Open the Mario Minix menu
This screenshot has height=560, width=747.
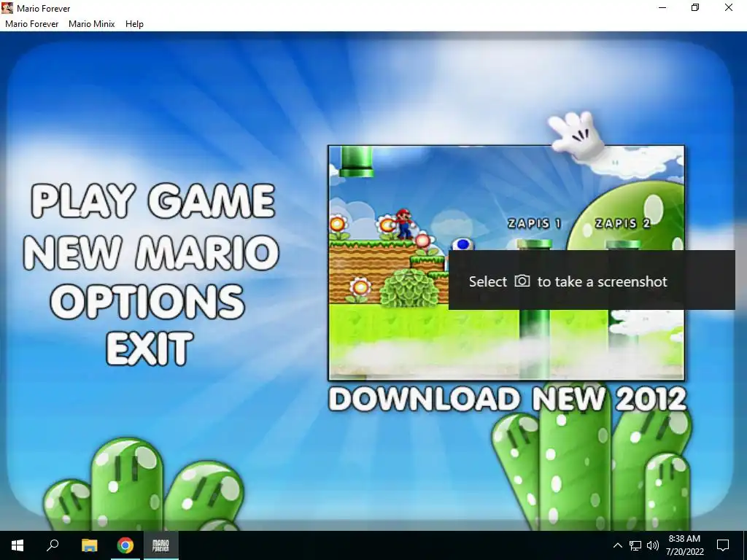[91, 24]
